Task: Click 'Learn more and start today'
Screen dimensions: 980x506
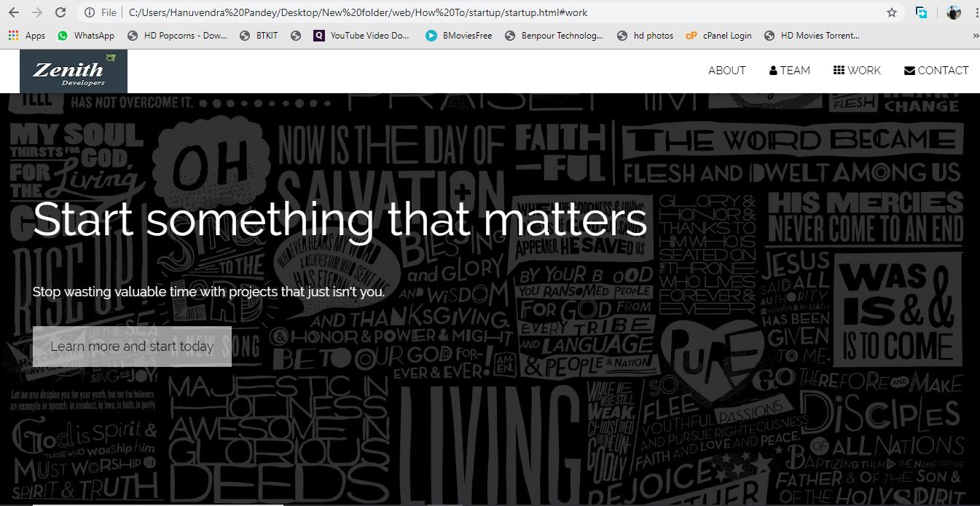Action: pos(131,347)
